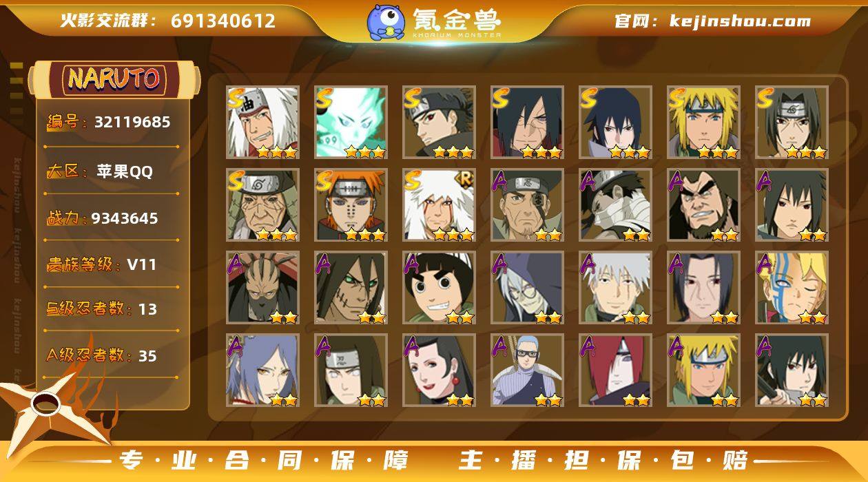Choose A-rank blond Minato in bottom row

[703, 370]
